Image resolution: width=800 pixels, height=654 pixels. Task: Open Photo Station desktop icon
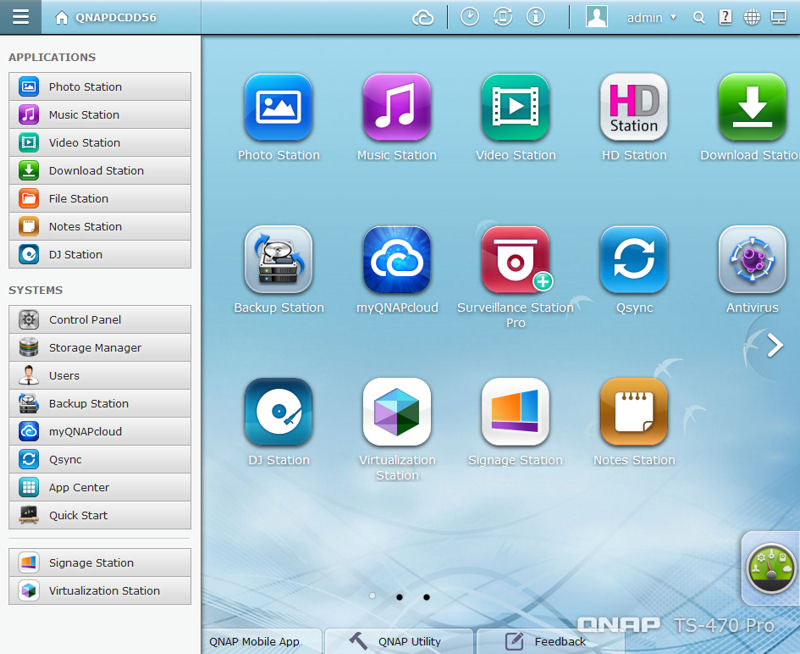pos(279,107)
